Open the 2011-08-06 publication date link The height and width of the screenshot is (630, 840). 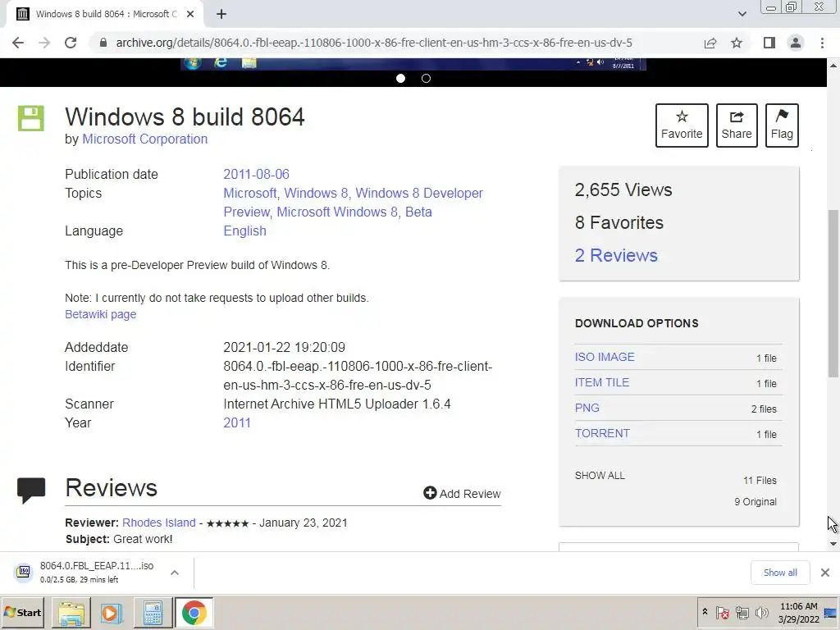coord(256,175)
